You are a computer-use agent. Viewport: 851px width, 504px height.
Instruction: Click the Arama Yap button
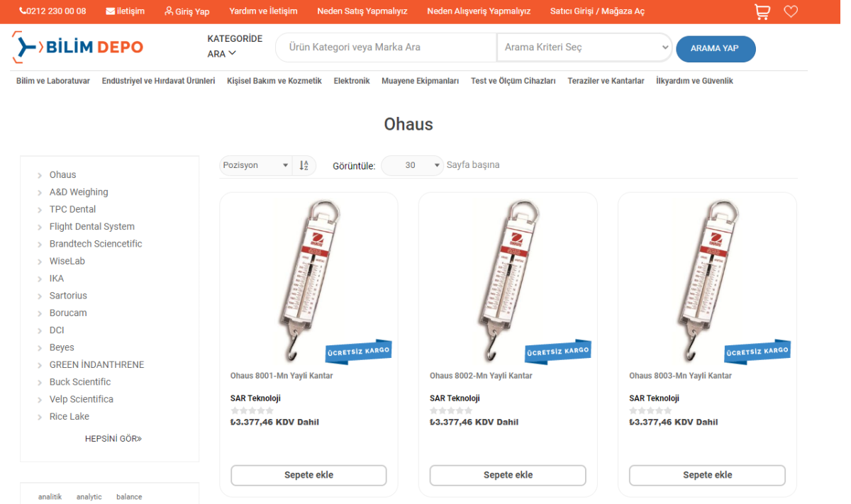[x=715, y=48]
